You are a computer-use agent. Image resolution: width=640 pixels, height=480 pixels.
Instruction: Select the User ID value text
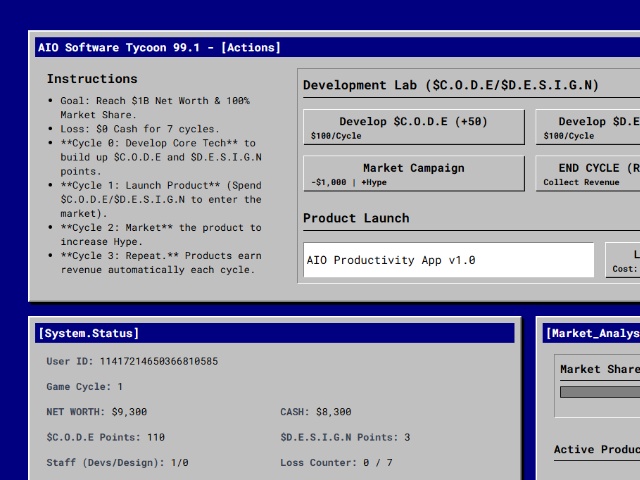[159, 361]
